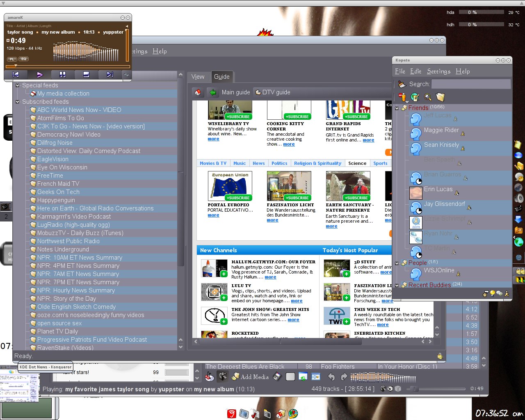This screenshot has width=525, height=420.
Task: Click Add Media in amaroK toolbar
Action: coord(250,377)
